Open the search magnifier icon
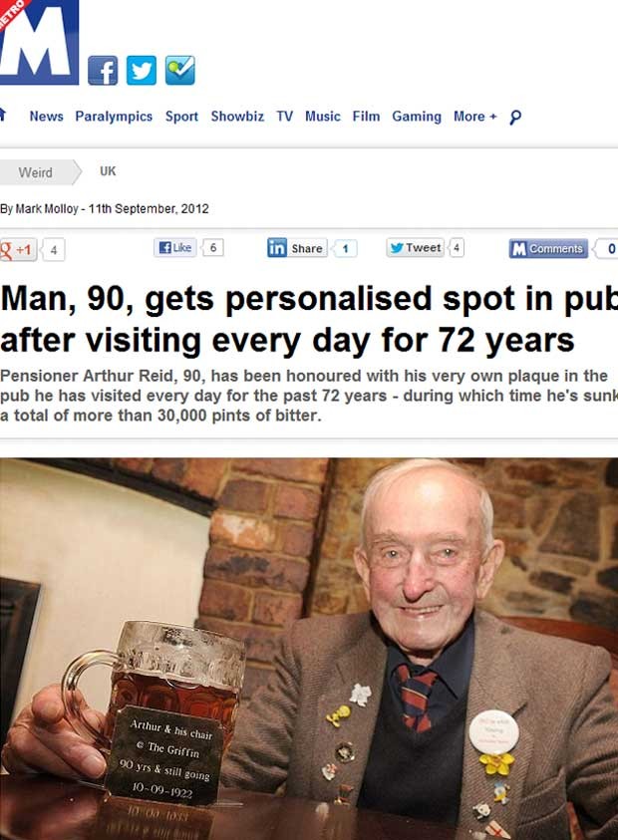 tap(515, 117)
